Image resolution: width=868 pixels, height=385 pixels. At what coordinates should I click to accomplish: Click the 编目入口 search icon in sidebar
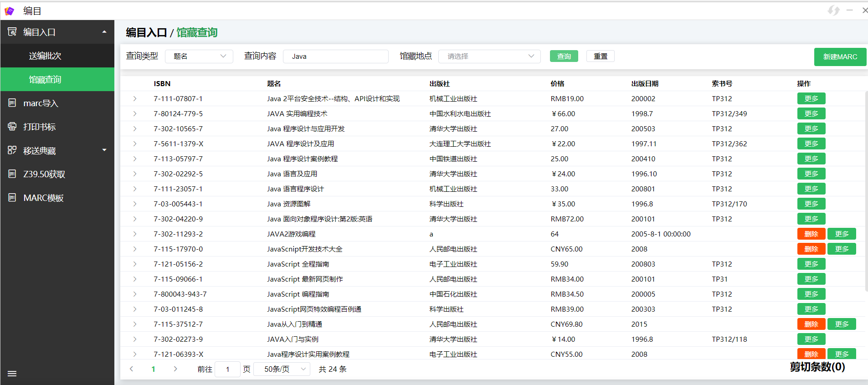12,32
